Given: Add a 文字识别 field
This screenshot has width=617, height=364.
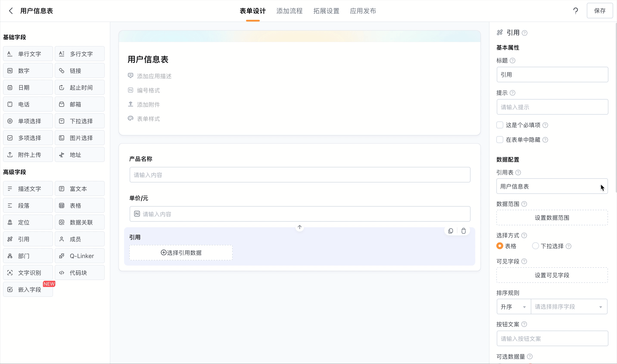Looking at the screenshot, I should [x=28, y=272].
